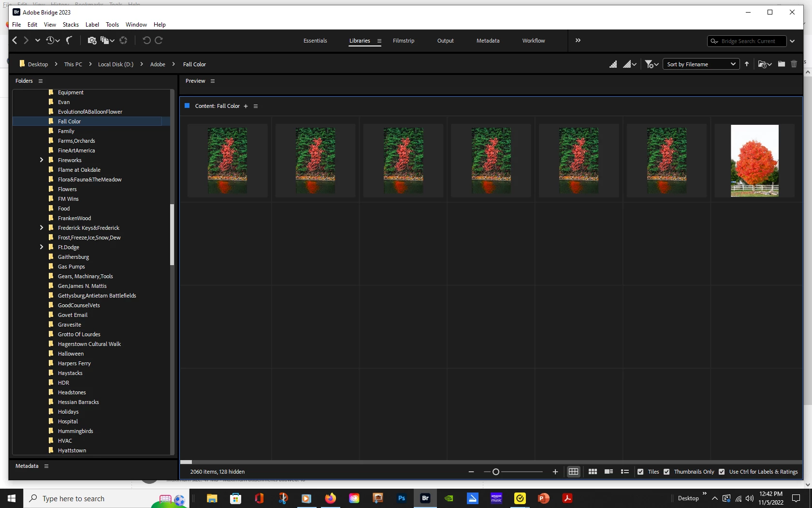The height and width of the screenshot is (508, 812).
Task: Toggle the Tiles checkbox
Action: pos(640,472)
